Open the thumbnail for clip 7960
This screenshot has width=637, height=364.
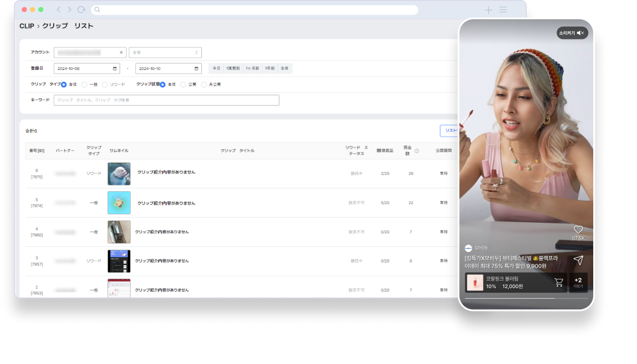click(119, 232)
